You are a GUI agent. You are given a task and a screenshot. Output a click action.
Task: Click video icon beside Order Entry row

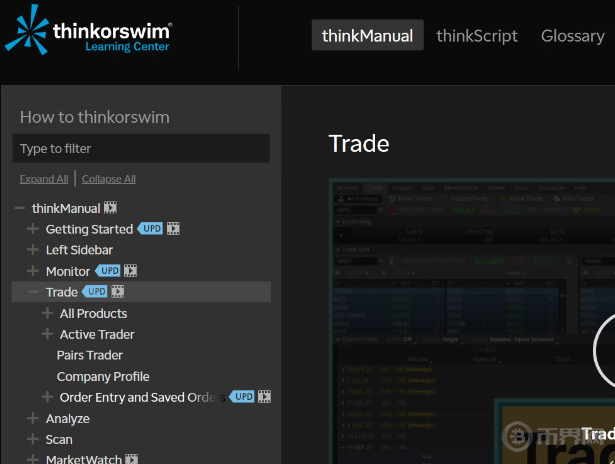click(x=264, y=397)
